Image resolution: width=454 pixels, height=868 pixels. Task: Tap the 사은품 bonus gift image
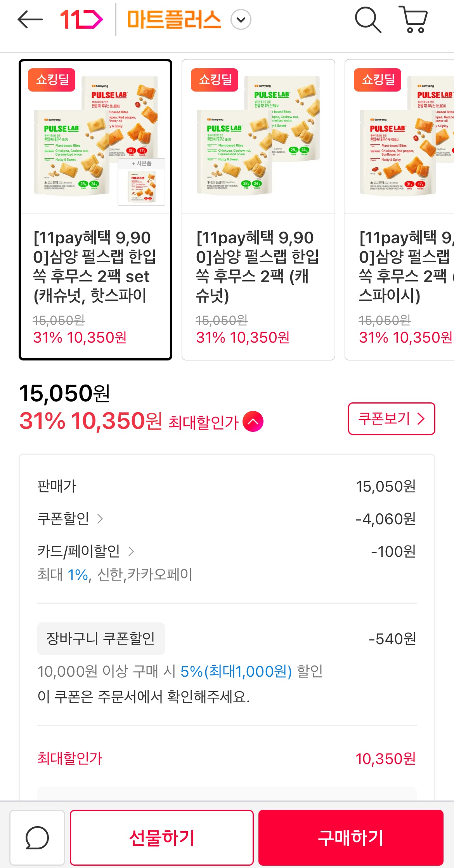point(142,182)
